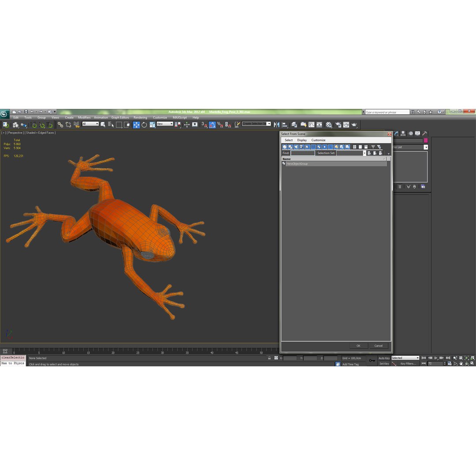Image resolution: width=476 pixels, height=476 pixels.
Task: Play the animation
Action: pyautogui.click(x=435, y=358)
